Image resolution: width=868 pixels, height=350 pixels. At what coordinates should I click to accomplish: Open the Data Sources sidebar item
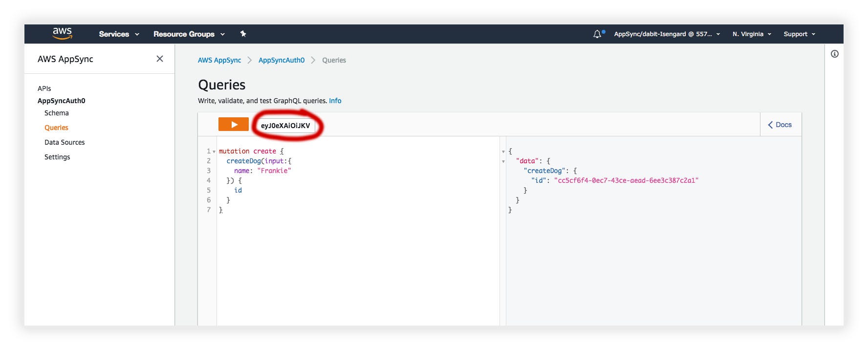pos(65,142)
